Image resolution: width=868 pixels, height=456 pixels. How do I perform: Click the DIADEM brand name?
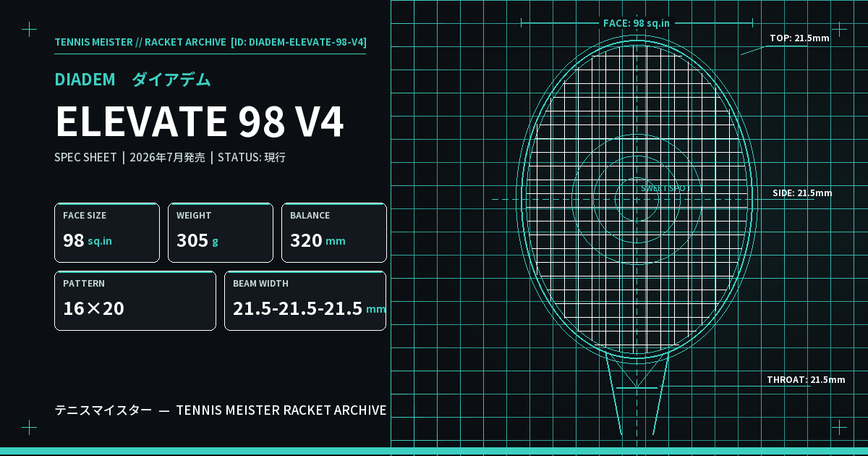pyautogui.click(x=85, y=80)
